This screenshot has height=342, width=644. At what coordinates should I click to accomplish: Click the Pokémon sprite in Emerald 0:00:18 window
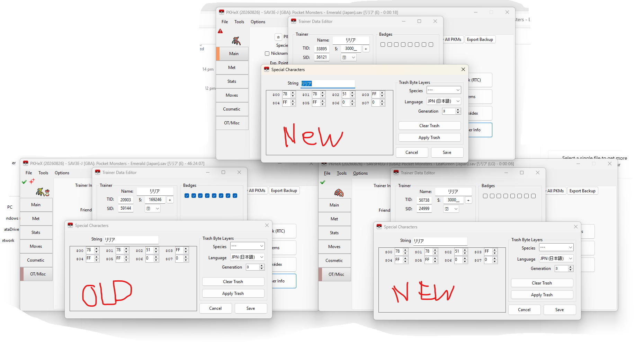pyautogui.click(x=236, y=41)
